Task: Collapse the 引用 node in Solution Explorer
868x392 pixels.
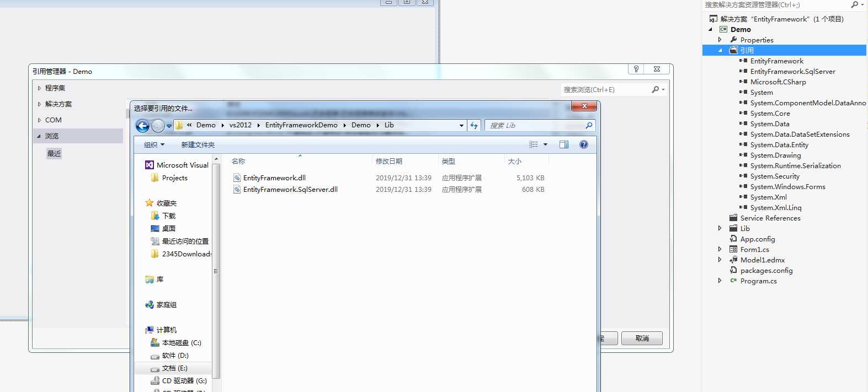Action: [720, 50]
